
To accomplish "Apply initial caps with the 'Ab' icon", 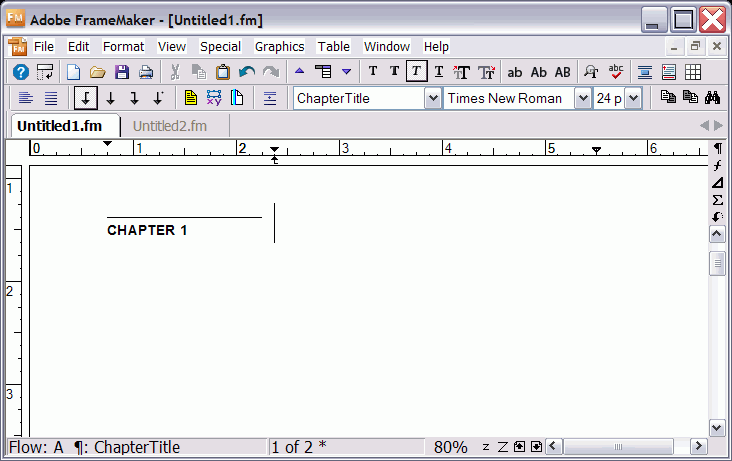I will point(539,72).
